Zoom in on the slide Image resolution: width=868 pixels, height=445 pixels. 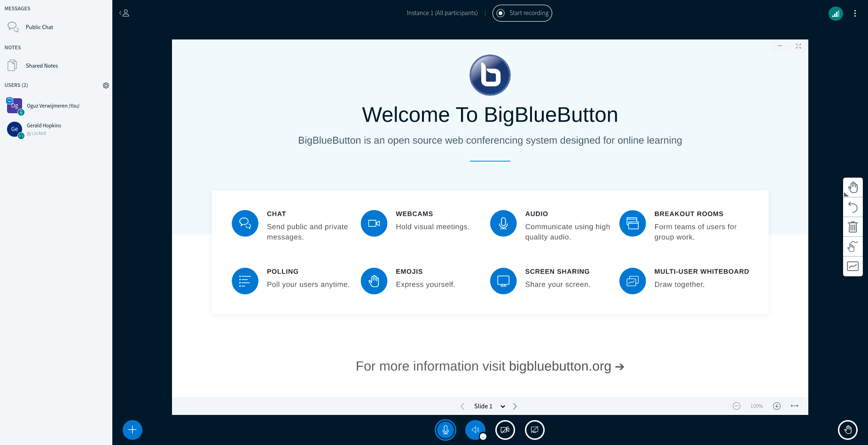click(777, 406)
